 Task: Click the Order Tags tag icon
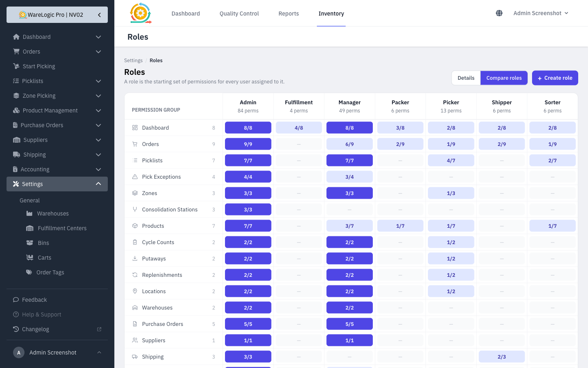click(29, 272)
